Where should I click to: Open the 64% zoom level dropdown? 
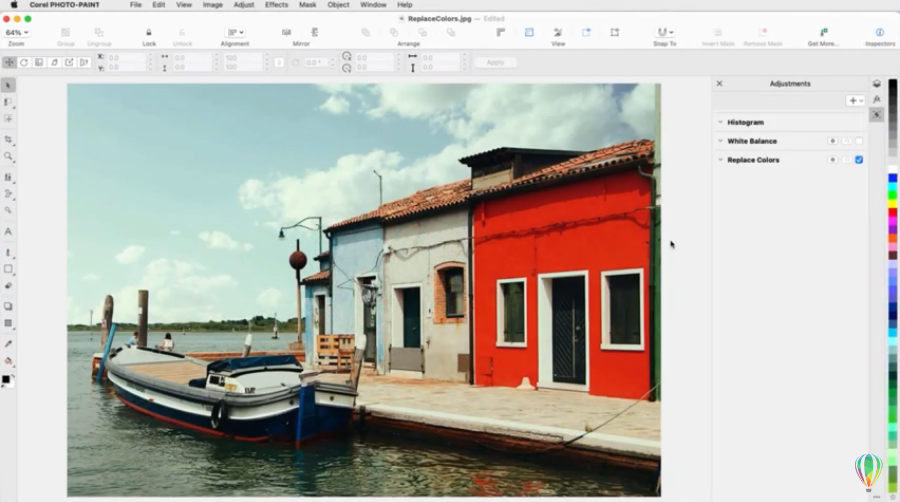tap(17, 33)
